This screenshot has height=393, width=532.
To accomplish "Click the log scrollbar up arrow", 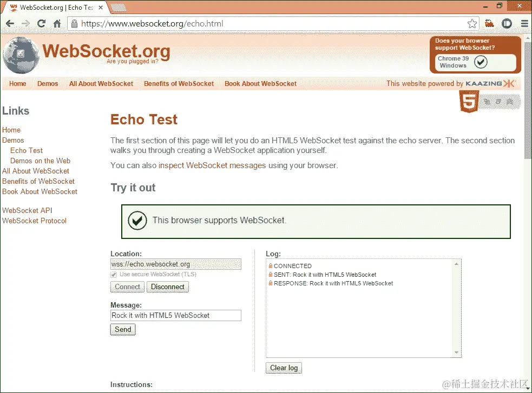I will 456,264.
